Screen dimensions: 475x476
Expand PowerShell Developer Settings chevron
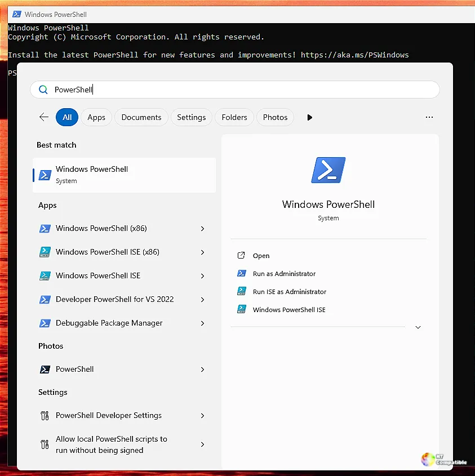(203, 416)
